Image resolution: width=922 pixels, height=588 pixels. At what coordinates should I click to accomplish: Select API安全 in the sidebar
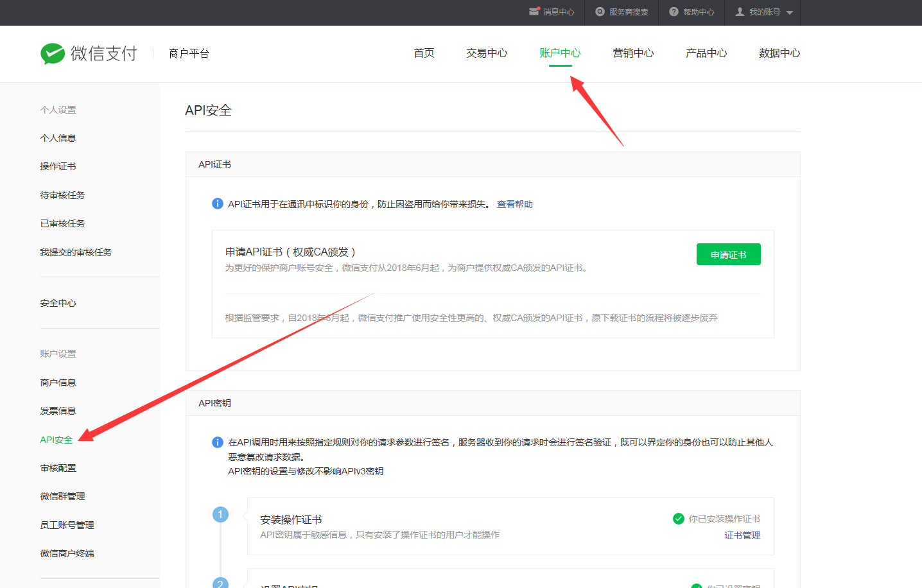tap(57, 440)
